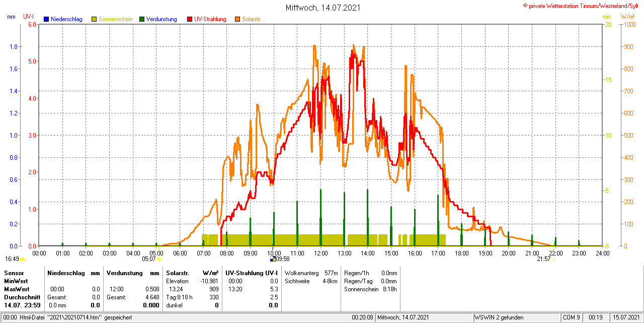This screenshot has width=644, height=323.
Task: Click the sunrise icon next to 05:07
Action: click(x=159, y=259)
